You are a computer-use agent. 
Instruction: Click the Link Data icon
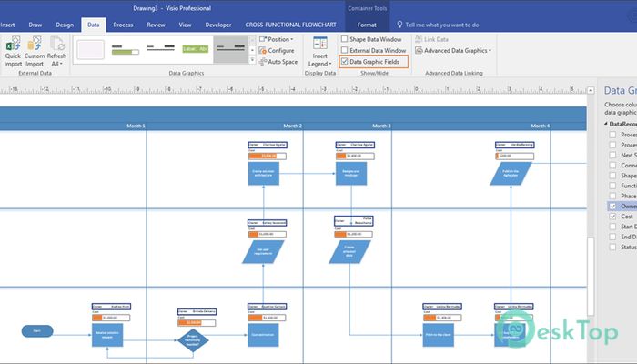tap(419, 39)
